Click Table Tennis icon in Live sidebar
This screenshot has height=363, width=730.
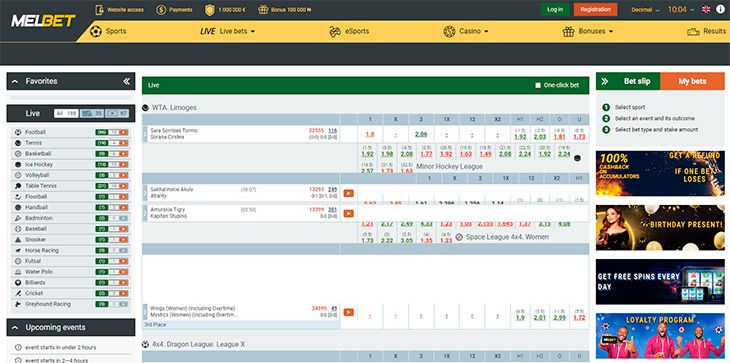[18, 186]
